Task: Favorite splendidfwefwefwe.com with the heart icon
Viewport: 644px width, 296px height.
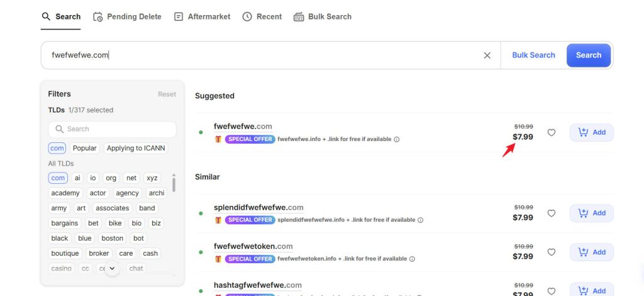Action: click(x=552, y=213)
